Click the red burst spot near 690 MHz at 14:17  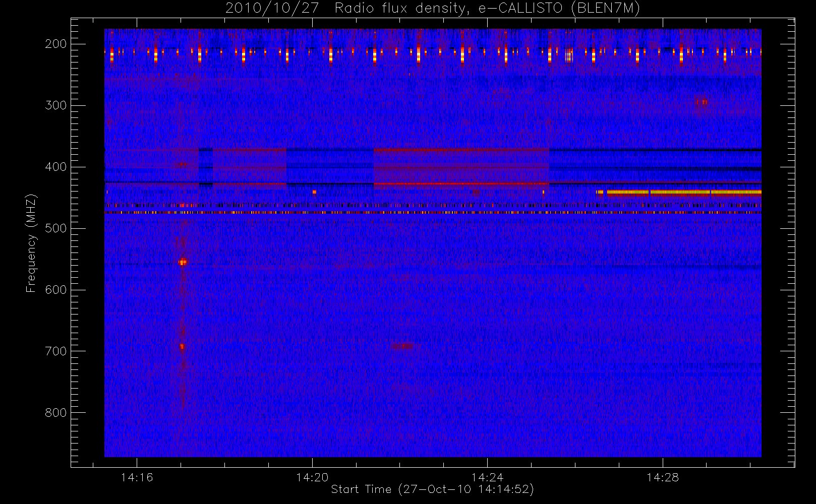tap(182, 347)
